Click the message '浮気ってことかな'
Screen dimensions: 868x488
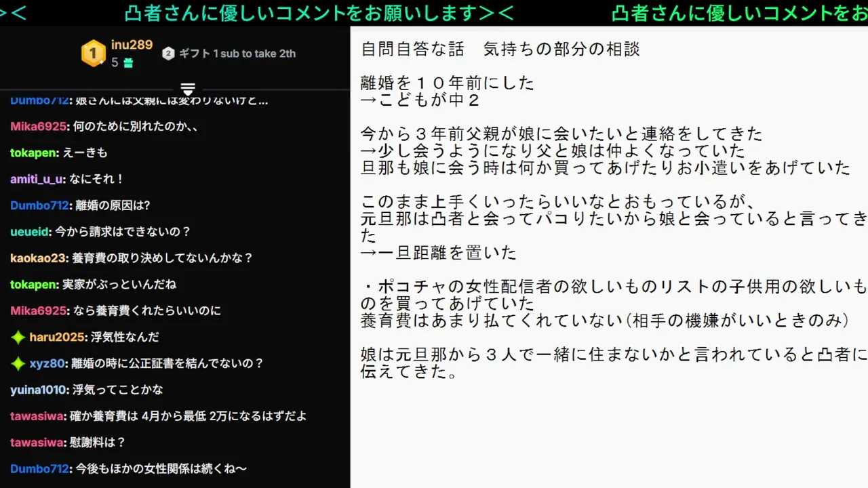coord(117,390)
